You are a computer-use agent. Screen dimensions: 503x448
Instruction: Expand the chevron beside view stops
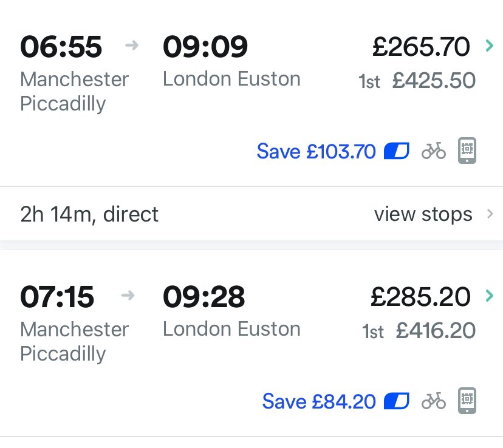490,214
